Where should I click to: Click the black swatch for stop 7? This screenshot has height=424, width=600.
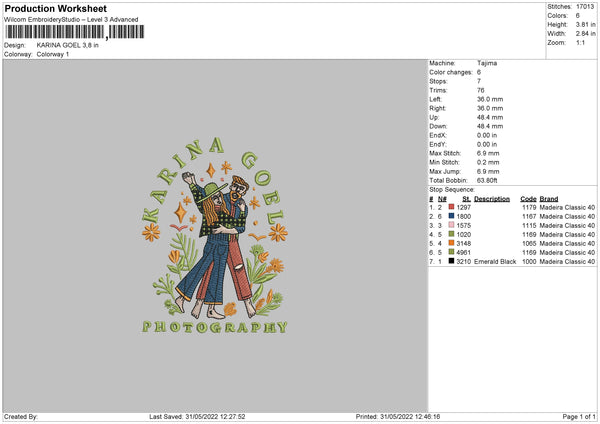coord(451,261)
